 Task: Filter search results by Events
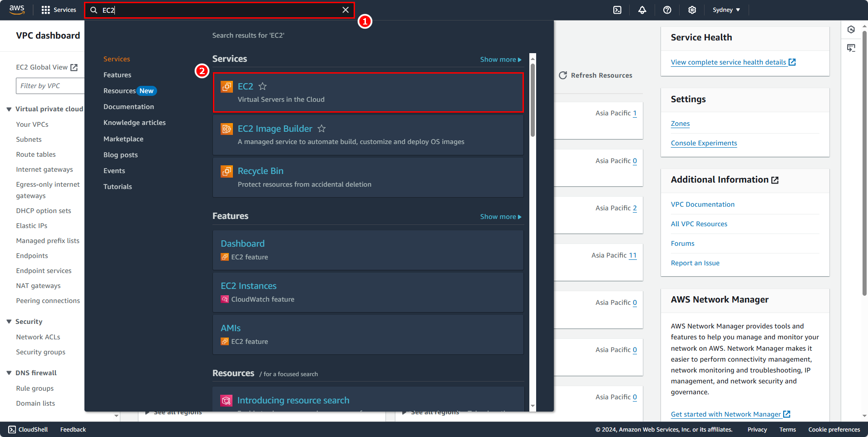114,171
